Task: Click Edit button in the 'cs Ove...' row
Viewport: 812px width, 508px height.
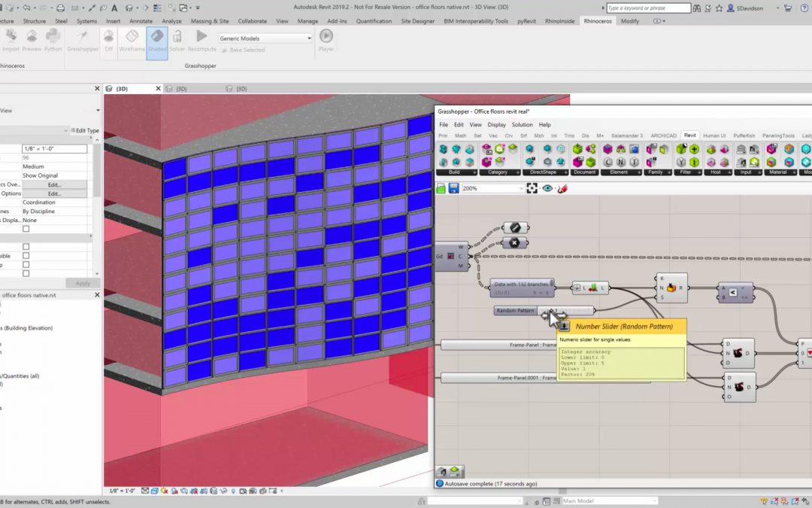Action: [54, 184]
